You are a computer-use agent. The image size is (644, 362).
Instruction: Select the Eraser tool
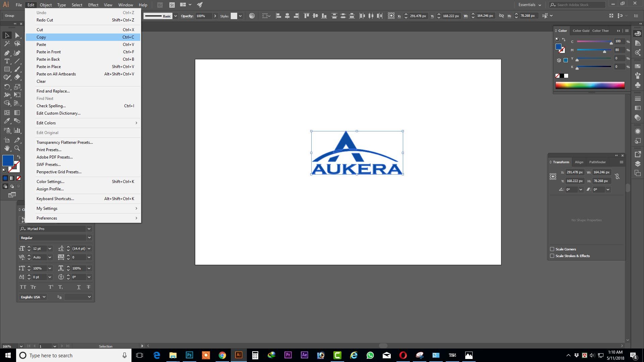pyautogui.click(x=17, y=77)
